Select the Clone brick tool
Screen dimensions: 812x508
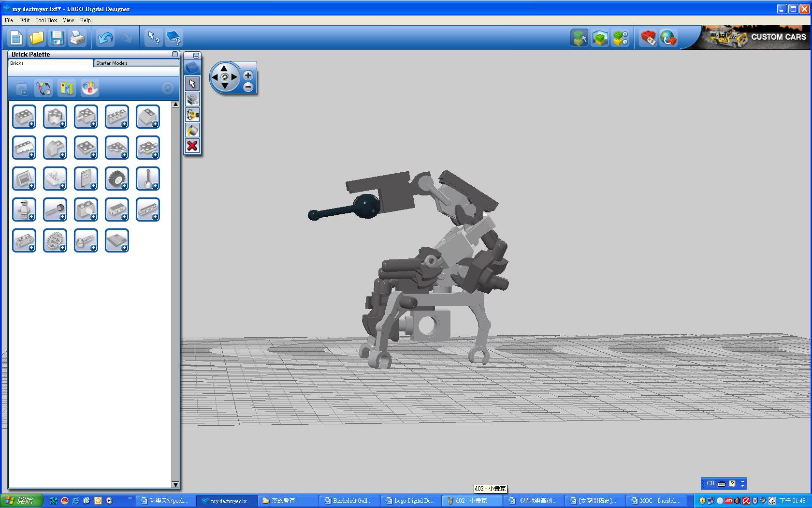[192, 99]
